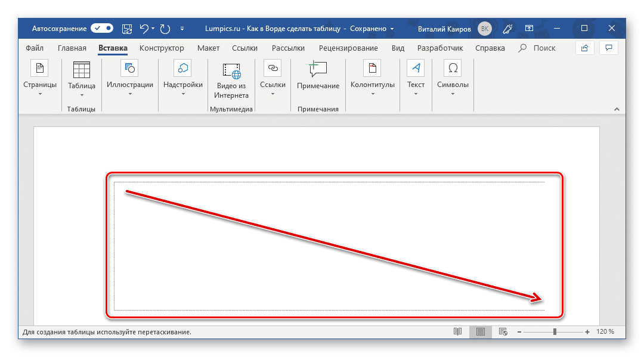Open the Сохранено status dropdown
Image resolution: width=644 pixels, height=357 pixels.
(392, 29)
